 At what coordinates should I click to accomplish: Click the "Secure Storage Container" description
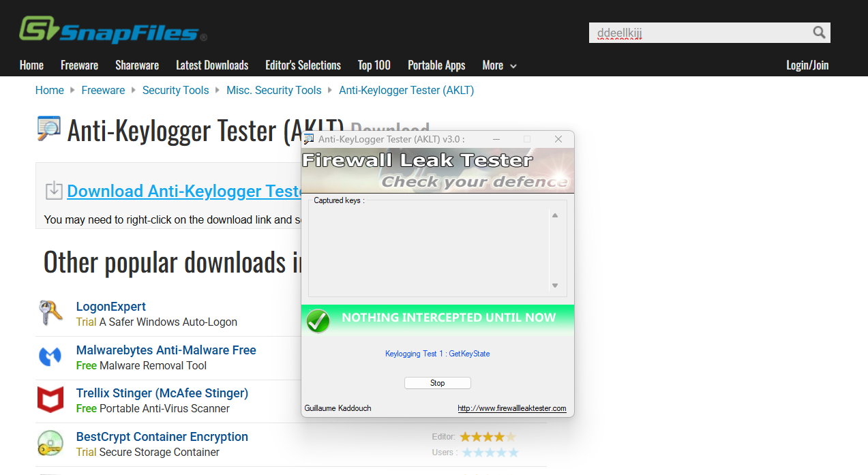coord(160,452)
